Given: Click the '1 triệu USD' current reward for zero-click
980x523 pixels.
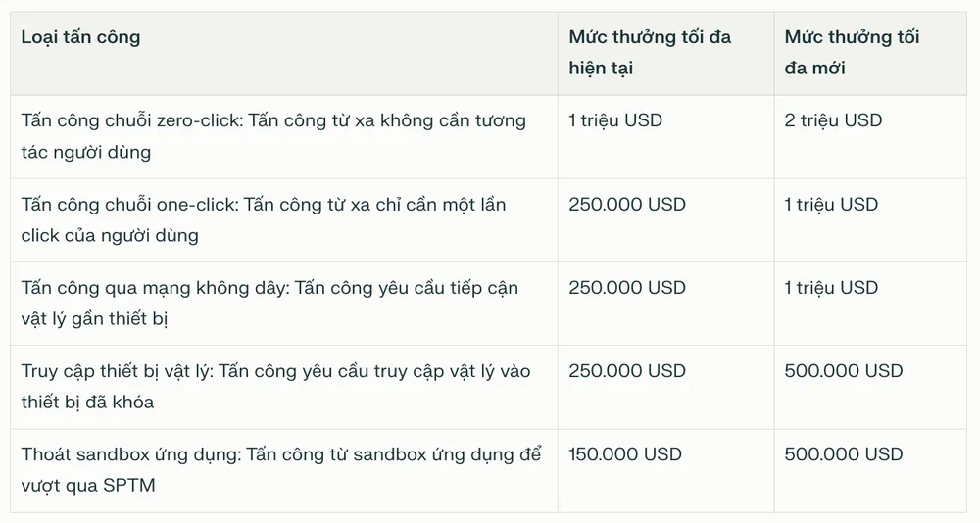Looking at the screenshot, I should point(615,121).
